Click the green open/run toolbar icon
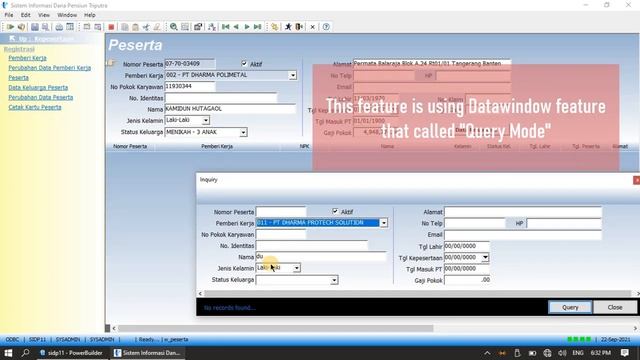 [10, 27]
